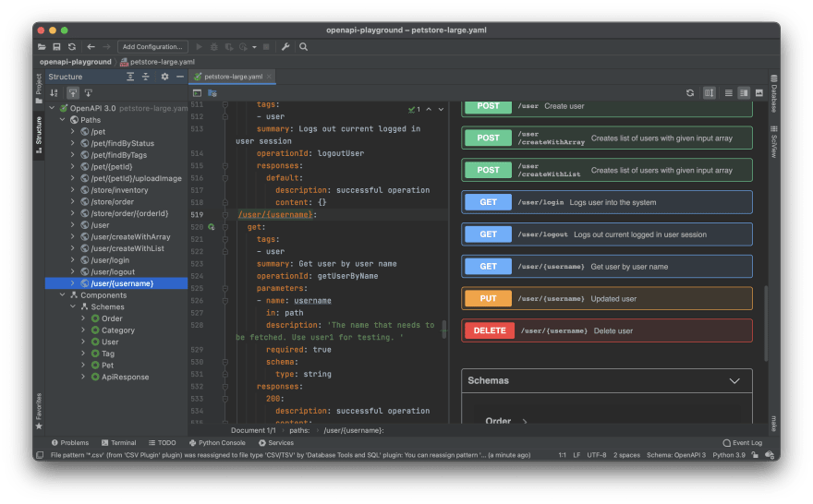Click POST /user/createWithArray operation
This screenshot has width=813, height=504.
pyautogui.click(x=607, y=138)
